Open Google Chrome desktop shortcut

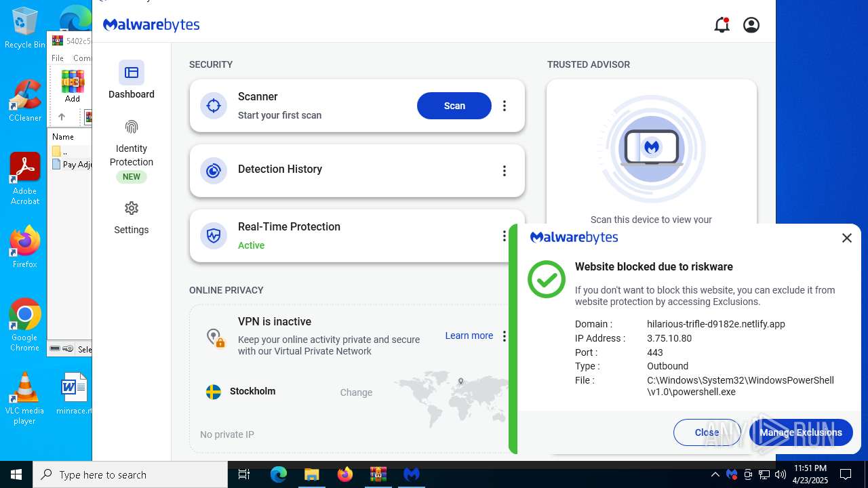pyautogui.click(x=25, y=325)
